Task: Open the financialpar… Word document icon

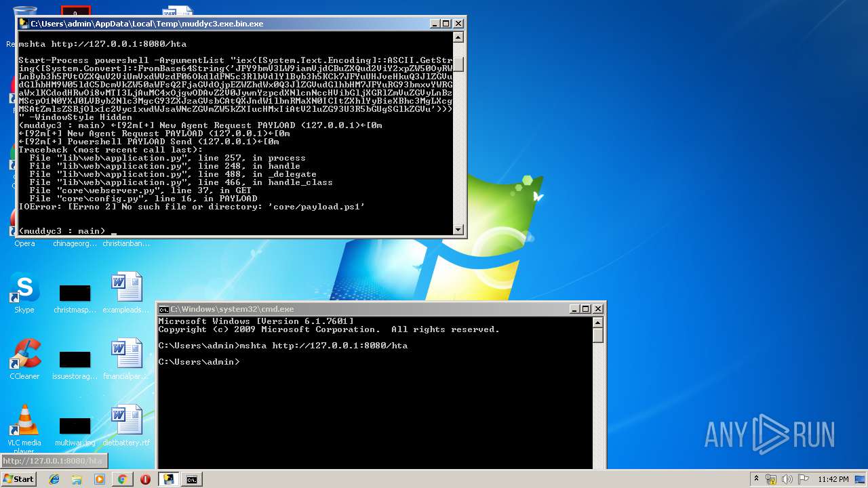Action: (x=126, y=359)
